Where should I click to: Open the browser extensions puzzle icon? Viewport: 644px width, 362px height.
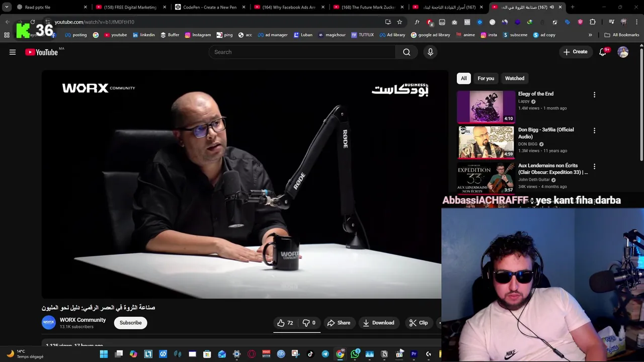coord(593,22)
